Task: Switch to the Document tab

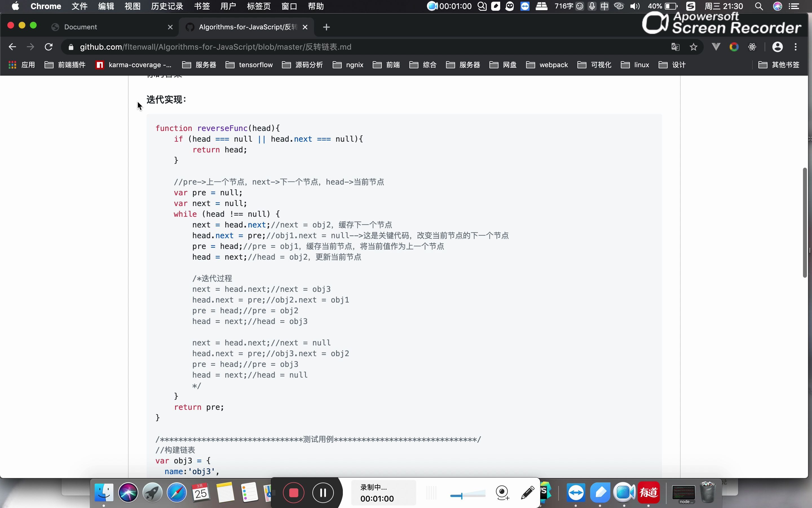Action: tap(112, 27)
